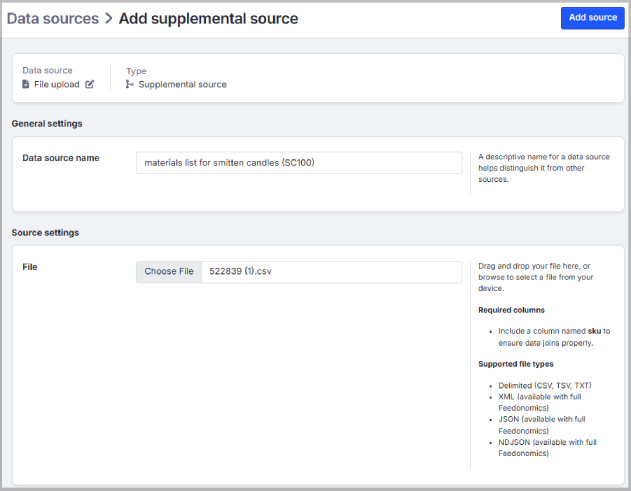
Task: Click the Required columns help heading
Action: (x=511, y=310)
